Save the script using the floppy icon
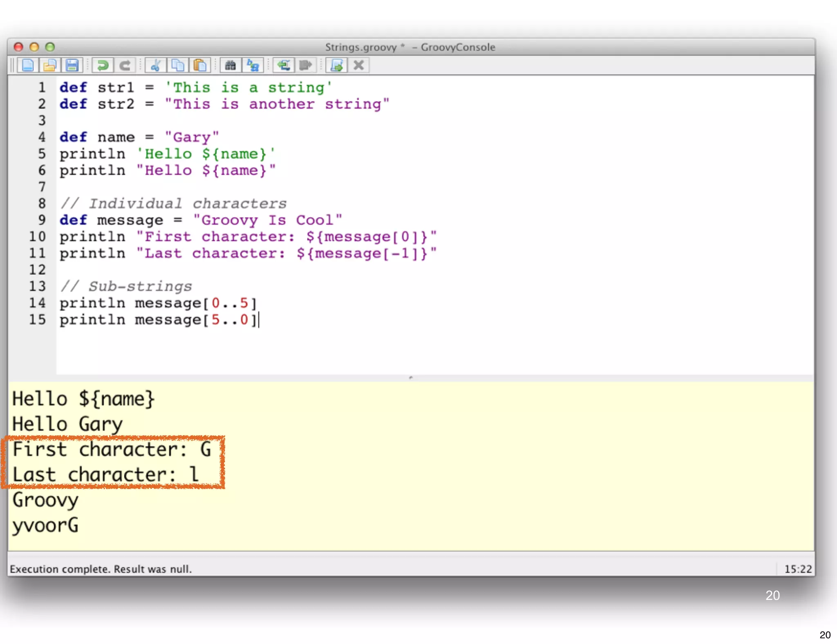This screenshot has height=644, width=837. point(72,65)
